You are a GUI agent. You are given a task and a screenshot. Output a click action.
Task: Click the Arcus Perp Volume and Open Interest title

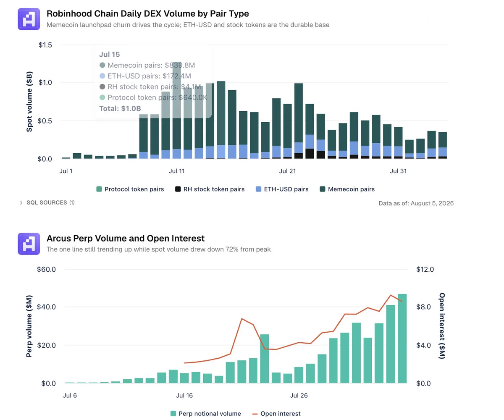pyautogui.click(x=126, y=239)
